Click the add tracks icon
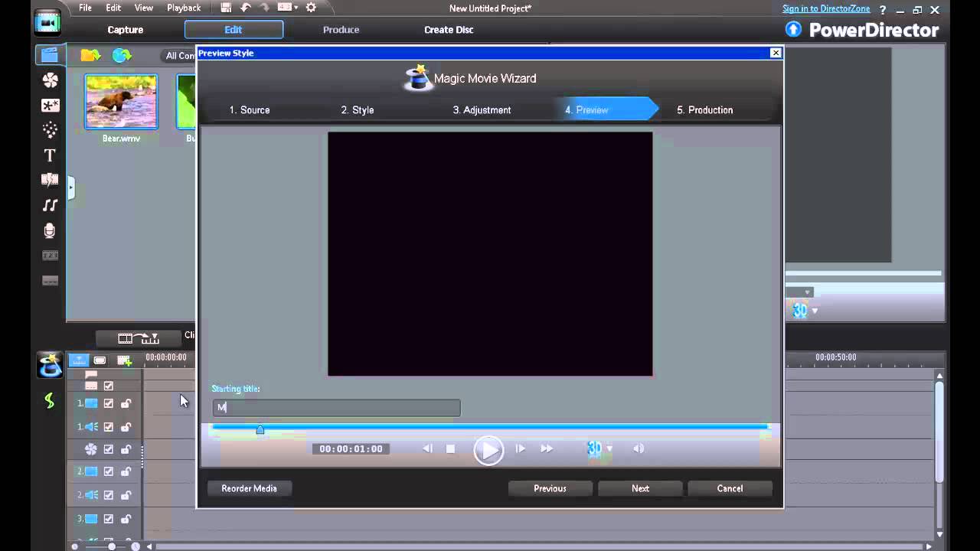Screen dimensions: 980x551 click(124, 360)
